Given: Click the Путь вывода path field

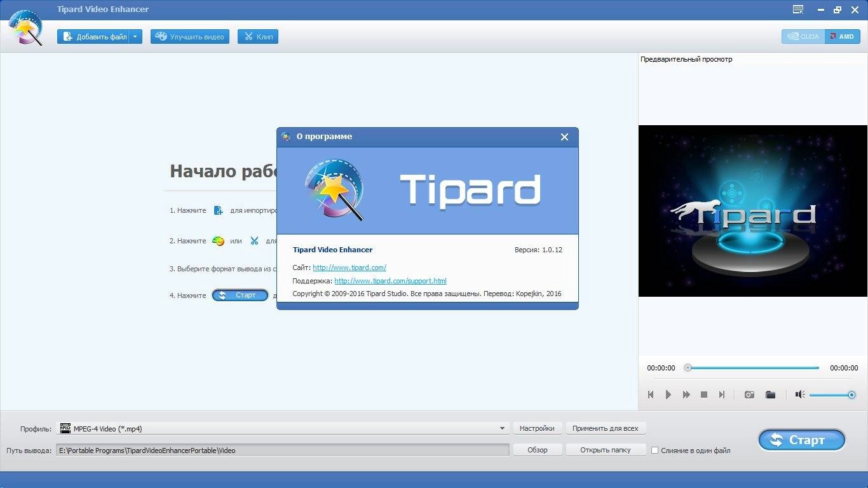Looking at the screenshot, I should [283, 451].
